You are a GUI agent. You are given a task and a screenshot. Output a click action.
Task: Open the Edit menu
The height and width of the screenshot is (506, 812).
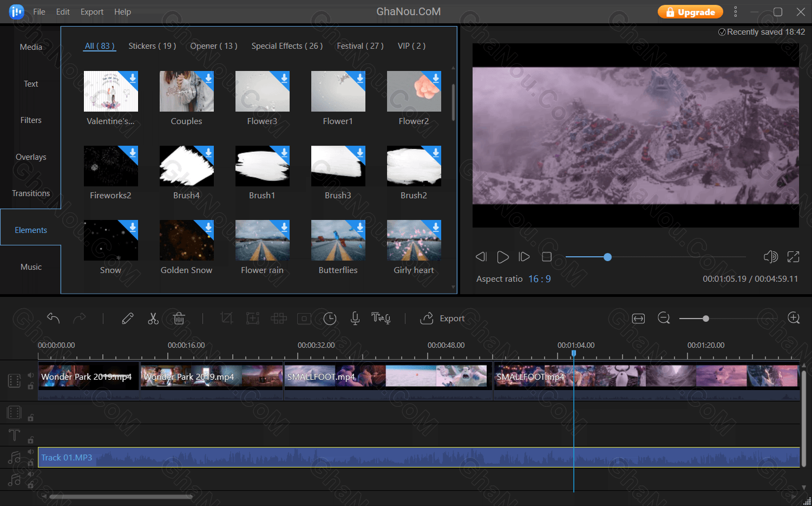(63, 12)
